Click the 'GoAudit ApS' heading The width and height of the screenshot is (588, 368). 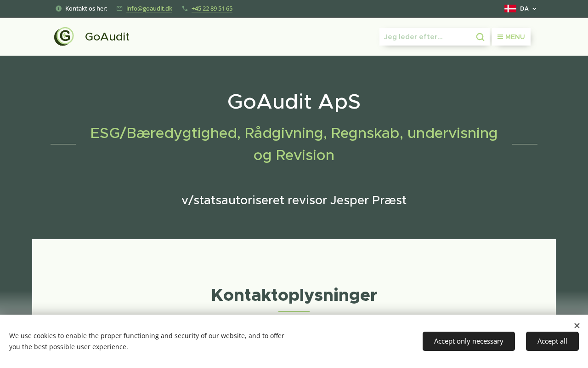[x=294, y=102]
